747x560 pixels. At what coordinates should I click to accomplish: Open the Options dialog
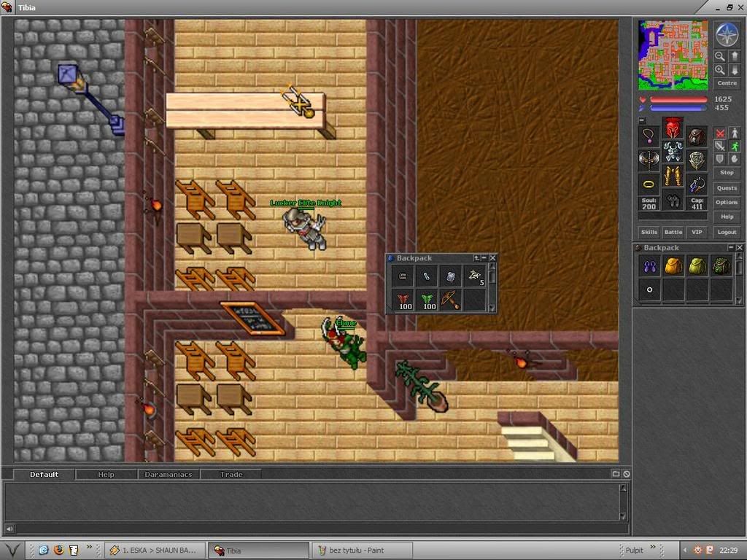(727, 203)
